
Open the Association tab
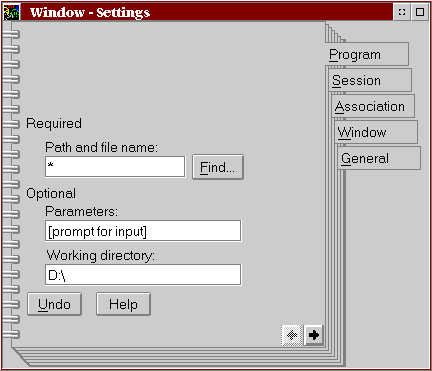(373, 106)
